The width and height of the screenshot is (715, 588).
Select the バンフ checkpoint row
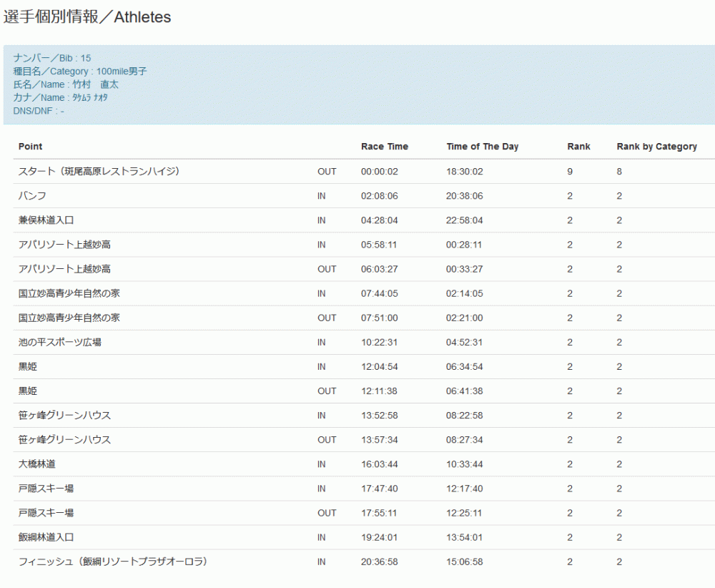point(33,196)
